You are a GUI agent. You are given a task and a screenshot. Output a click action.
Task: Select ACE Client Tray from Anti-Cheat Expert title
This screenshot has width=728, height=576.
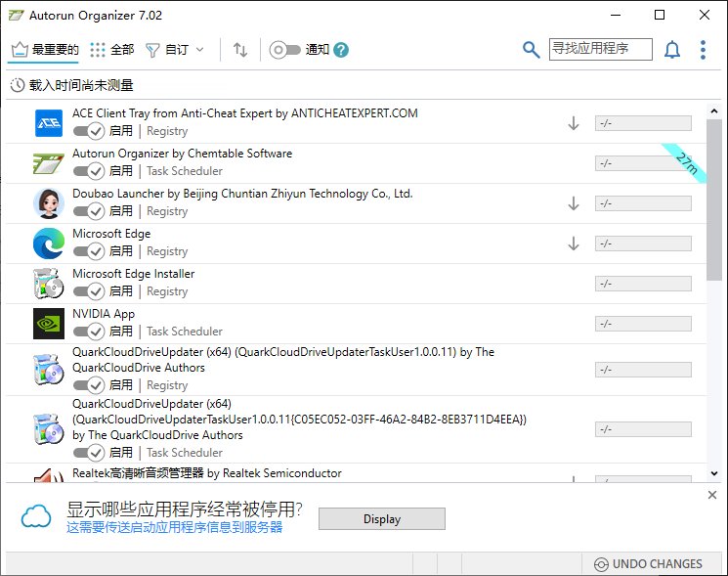[245, 113]
